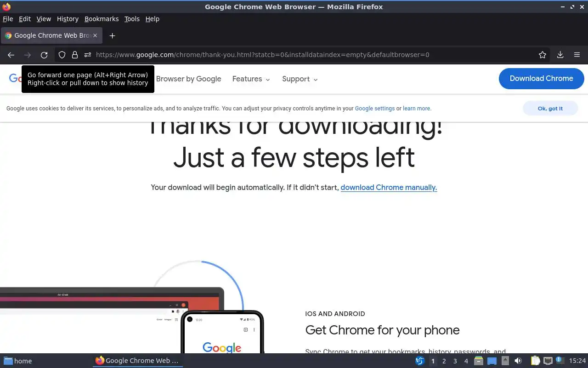Switch to workspace 2
This screenshot has height=368, width=588.
tap(444, 361)
